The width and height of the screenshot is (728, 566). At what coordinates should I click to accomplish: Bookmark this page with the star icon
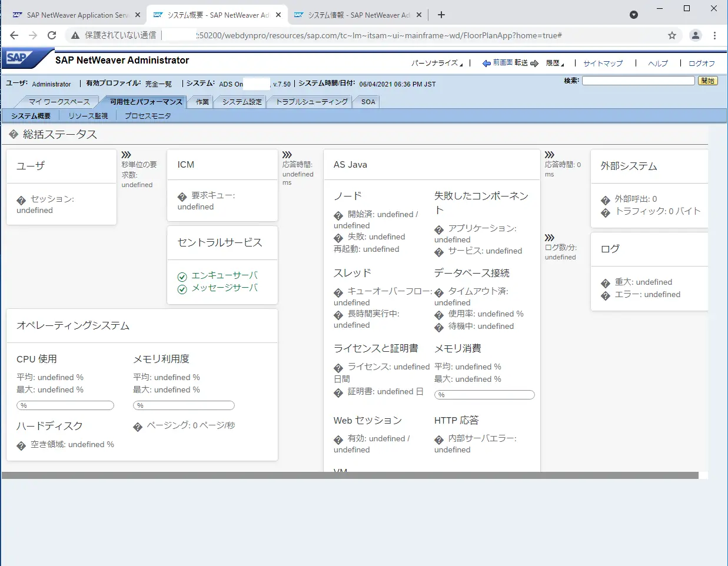click(672, 35)
